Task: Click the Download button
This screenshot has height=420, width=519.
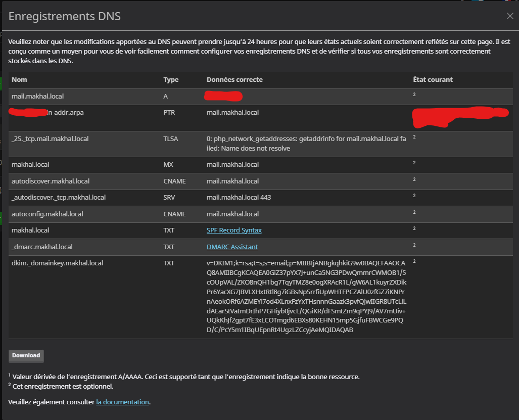Action: point(26,356)
